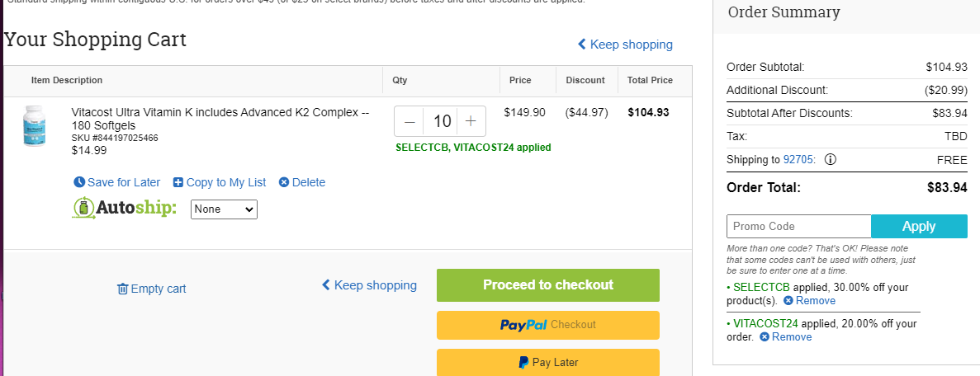Image resolution: width=980 pixels, height=376 pixels.
Task: Change shipping zip code 92705 link
Action: point(798,160)
